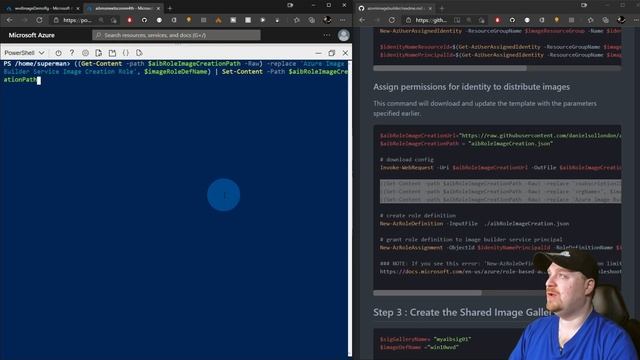Reload the GitHub page in the right browser

point(392,20)
